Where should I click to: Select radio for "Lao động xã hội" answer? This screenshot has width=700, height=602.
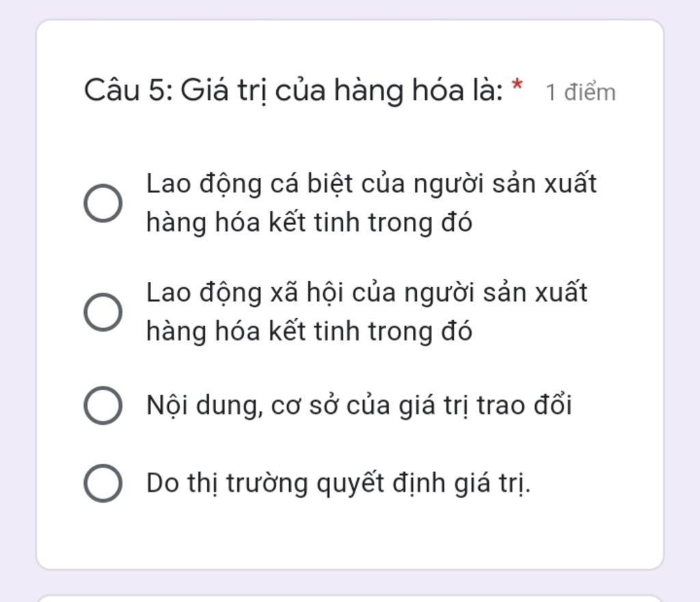pos(103,312)
